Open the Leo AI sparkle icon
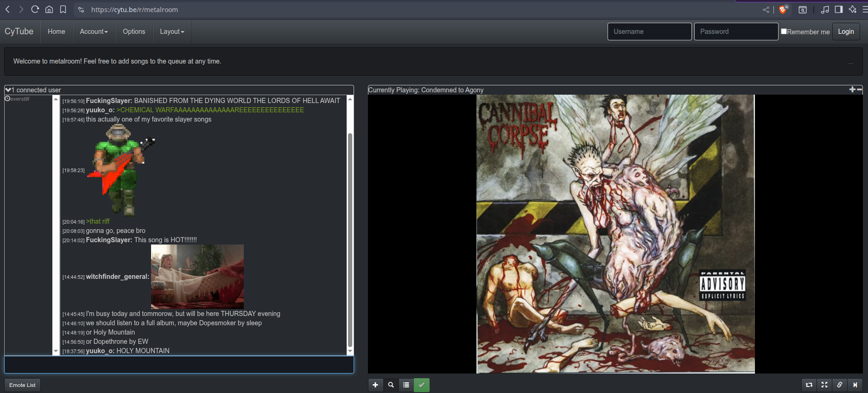 click(x=853, y=9)
